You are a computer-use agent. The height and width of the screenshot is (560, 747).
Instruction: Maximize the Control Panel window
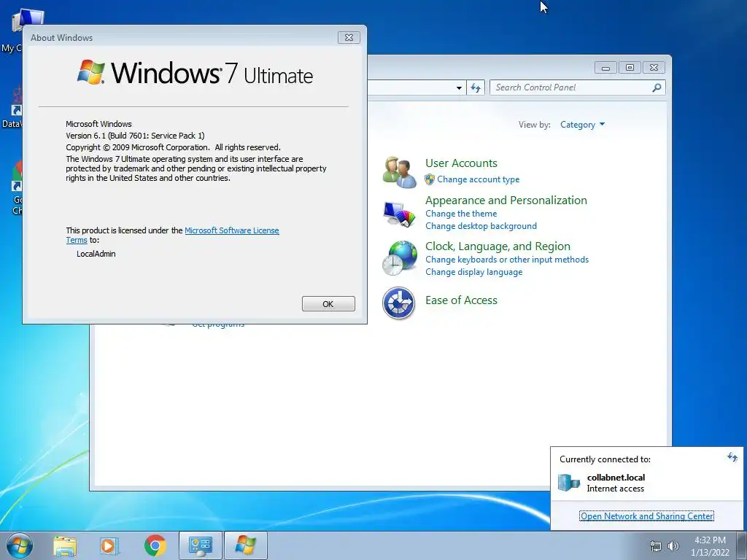click(x=630, y=68)
